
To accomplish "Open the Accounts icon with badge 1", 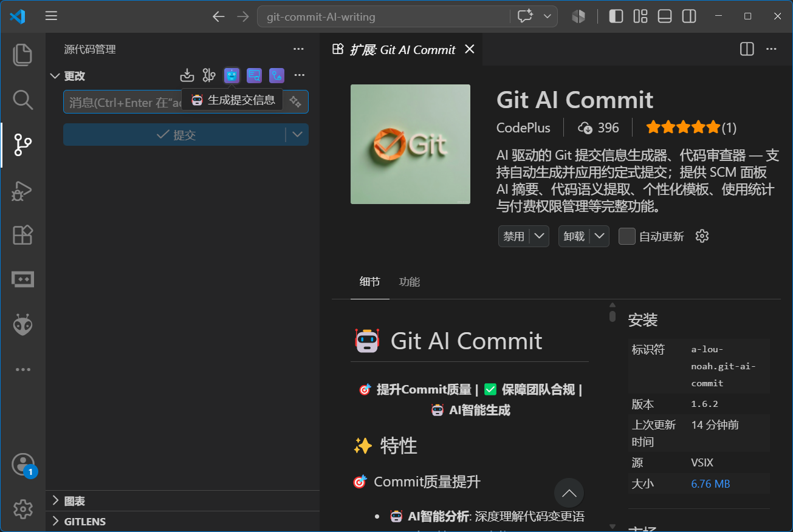I will [x=23, y=465].
